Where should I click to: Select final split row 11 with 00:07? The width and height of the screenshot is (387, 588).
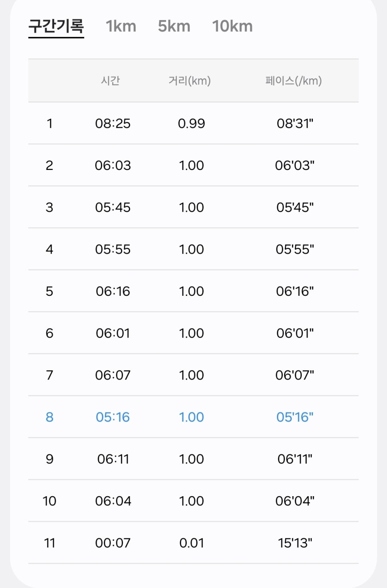point(193,543)
